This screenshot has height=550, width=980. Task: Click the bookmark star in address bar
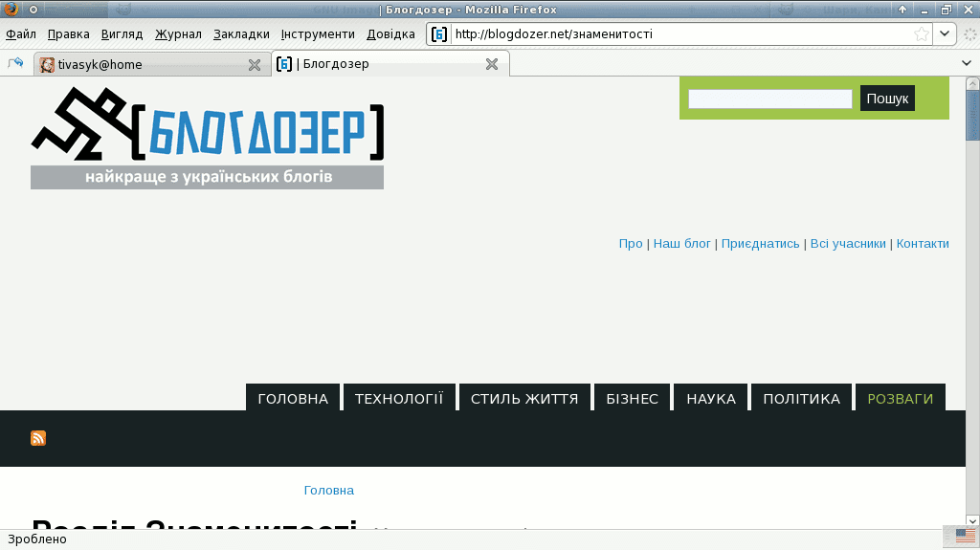click(x=922, y=34)
